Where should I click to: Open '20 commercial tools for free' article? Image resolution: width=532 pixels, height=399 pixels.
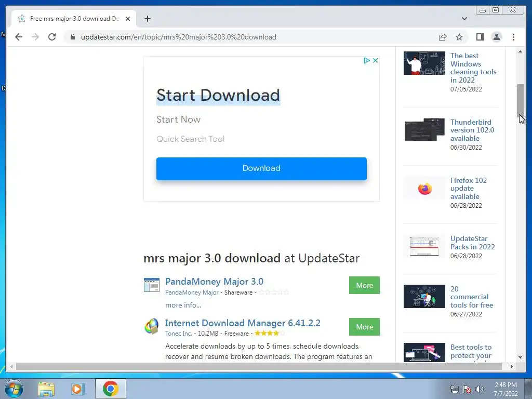pos(472,297)
